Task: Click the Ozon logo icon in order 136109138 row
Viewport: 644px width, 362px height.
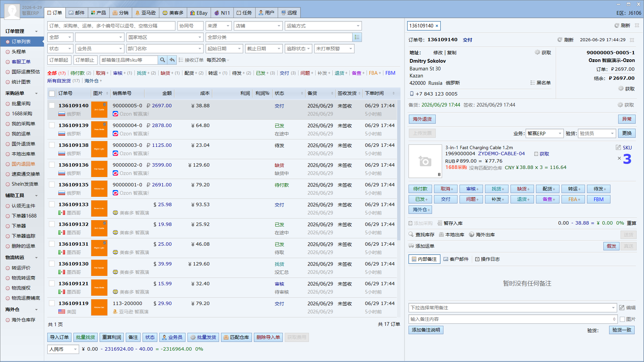Action: pyautogui.click(x=115, y=154)
